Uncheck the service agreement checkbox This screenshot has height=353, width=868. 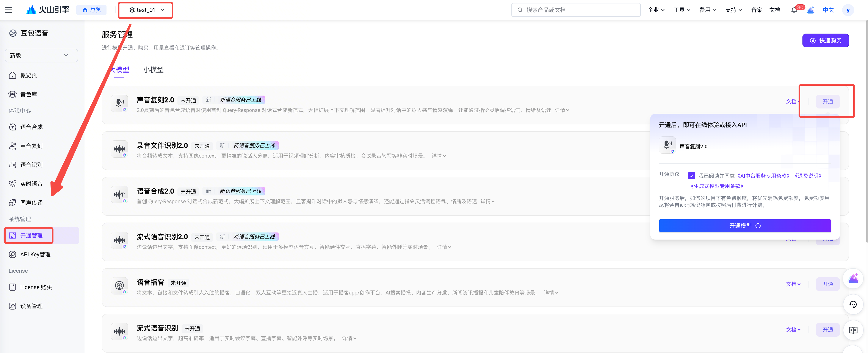(x=691, y=176)
